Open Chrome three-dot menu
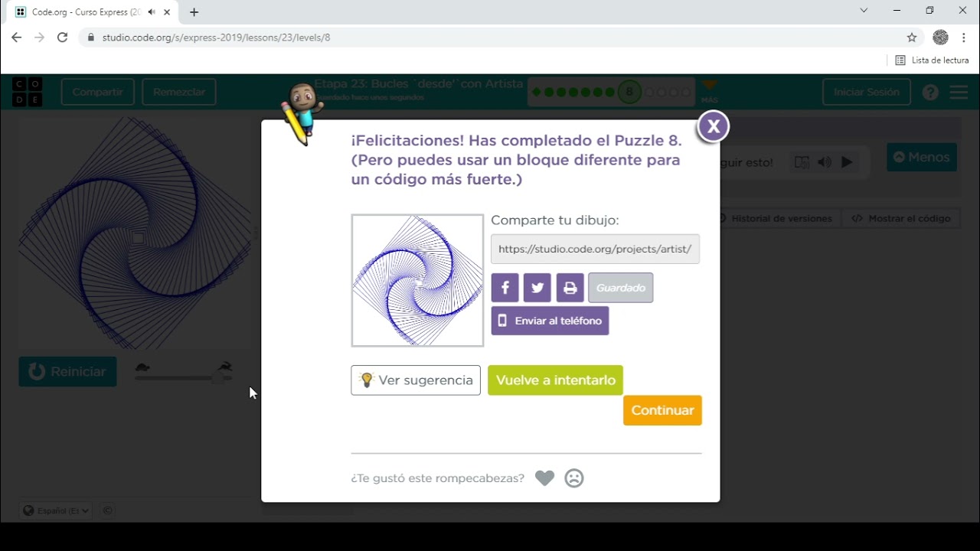Screen dimensions: 980x551 coord(964,37)
